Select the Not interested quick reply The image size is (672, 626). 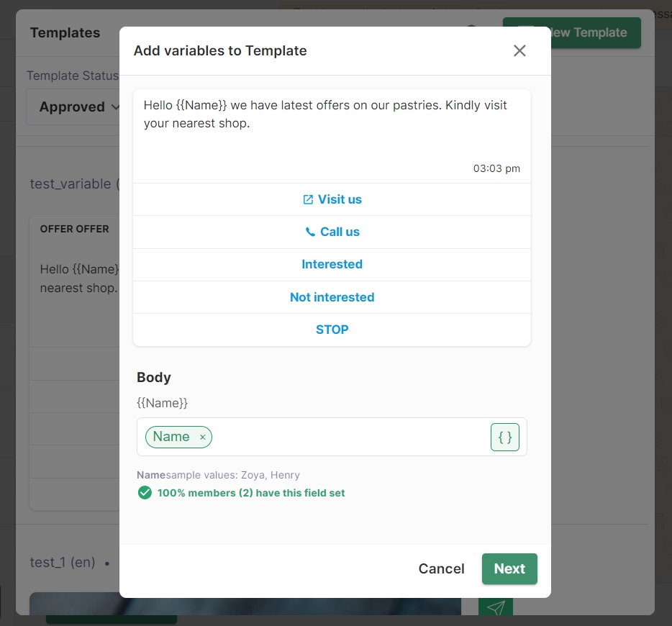coord(332,297)
